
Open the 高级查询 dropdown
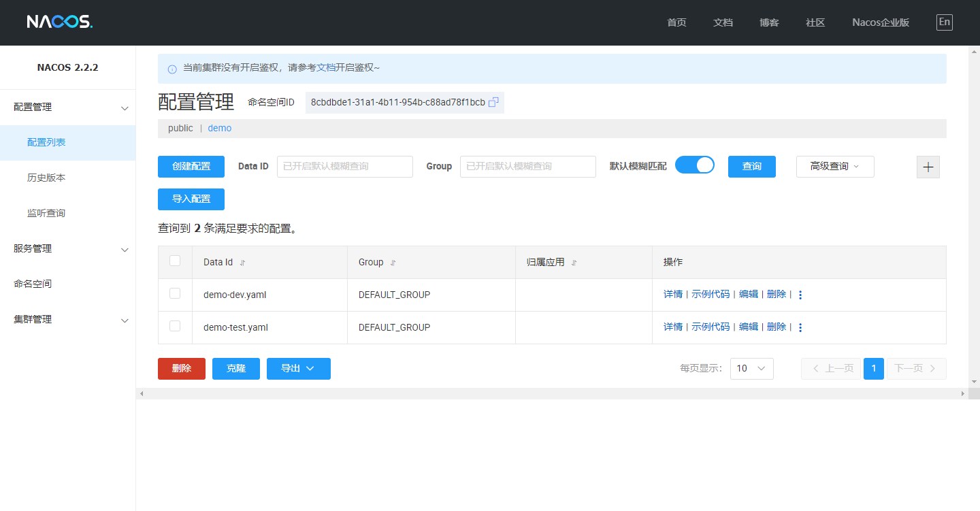tap(835, 167)
